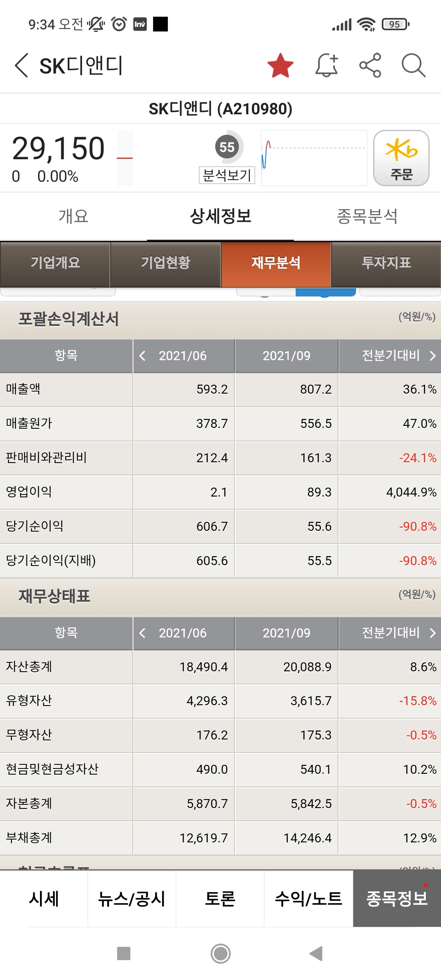Open 분석보기 analysis link
This screenshot has height=980, width=441.
coord(227,175)
